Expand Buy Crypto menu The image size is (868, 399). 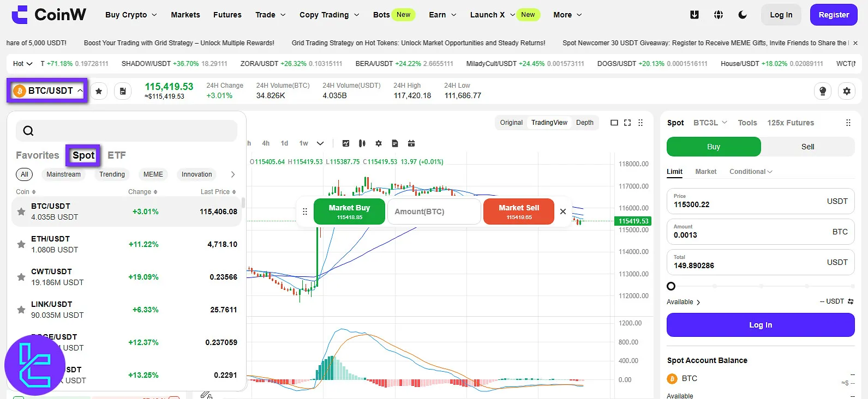[131, 15]
